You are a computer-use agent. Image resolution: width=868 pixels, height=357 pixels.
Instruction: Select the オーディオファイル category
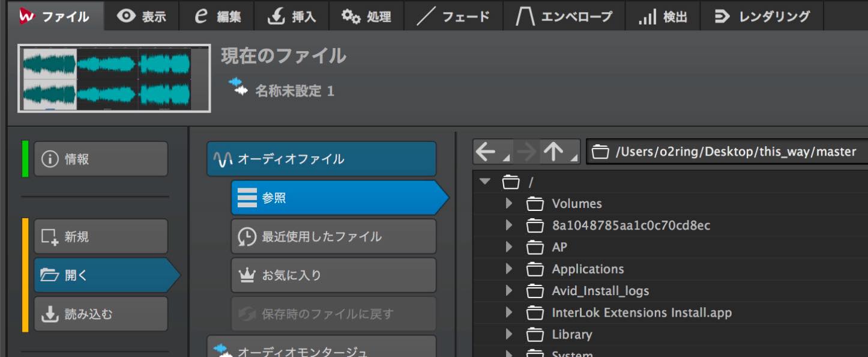(321, 159)
